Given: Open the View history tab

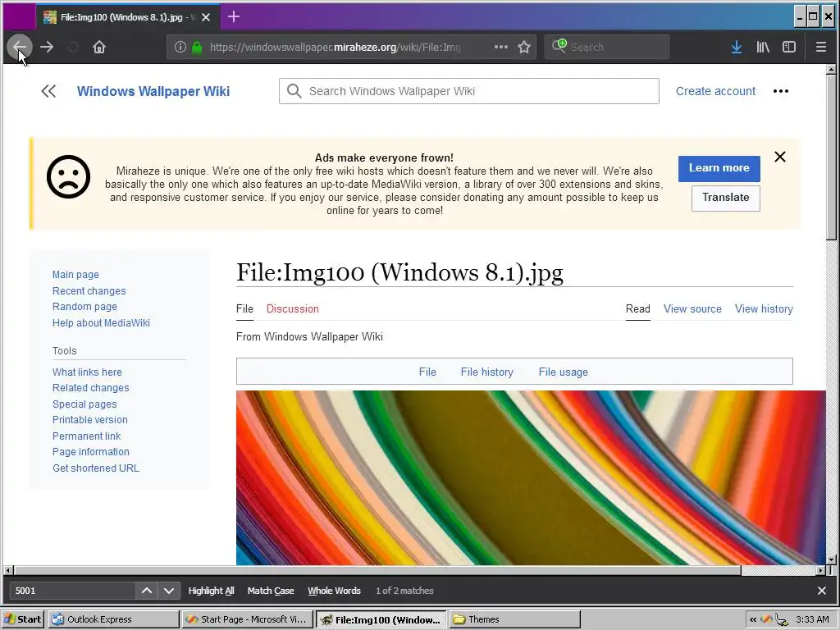Looking at the screenshot, I should [764, 308].
